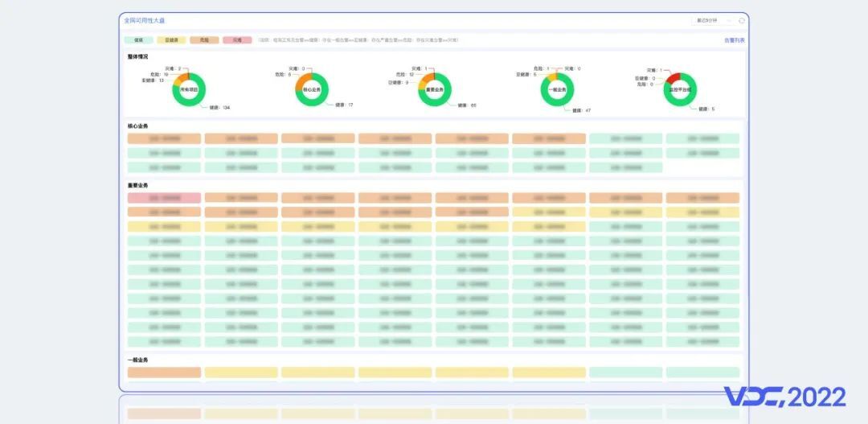Click the 重要业务 donut chart
868x424 pixels.
[x=435, y=89]
